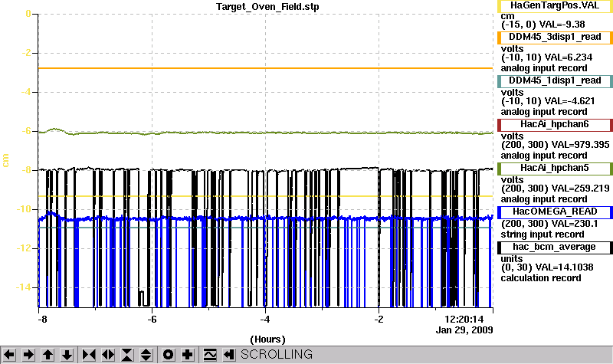The image size is (613, 364).
Task: Click the VAL=259.219 readout text
Action: click(x=580, y=189)
